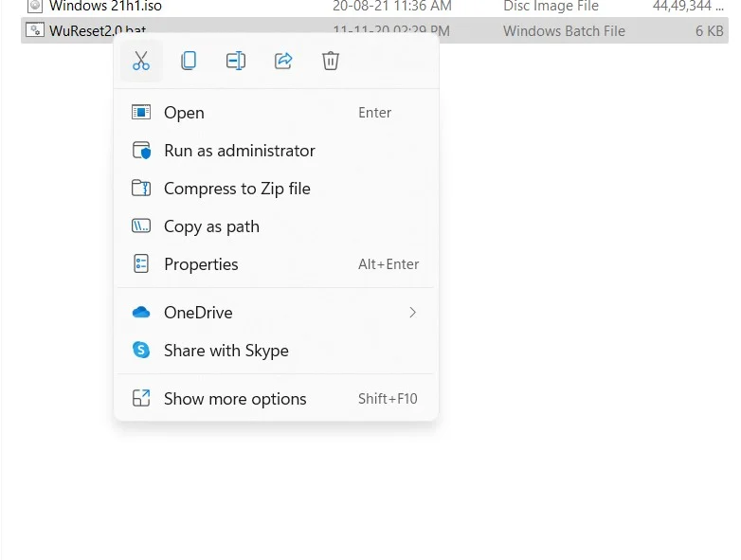Click the Delete trash icon

tap(331, 61)
